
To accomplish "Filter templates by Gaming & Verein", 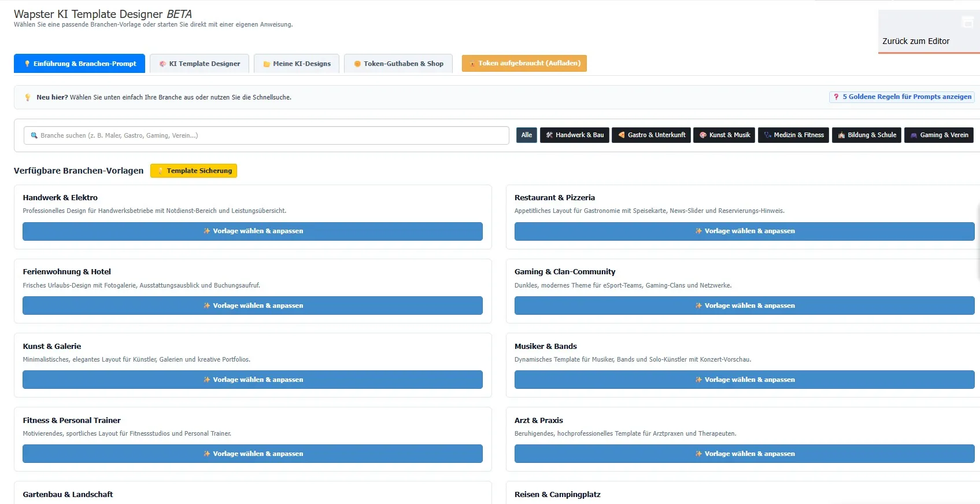I will [x=939, y=135].
